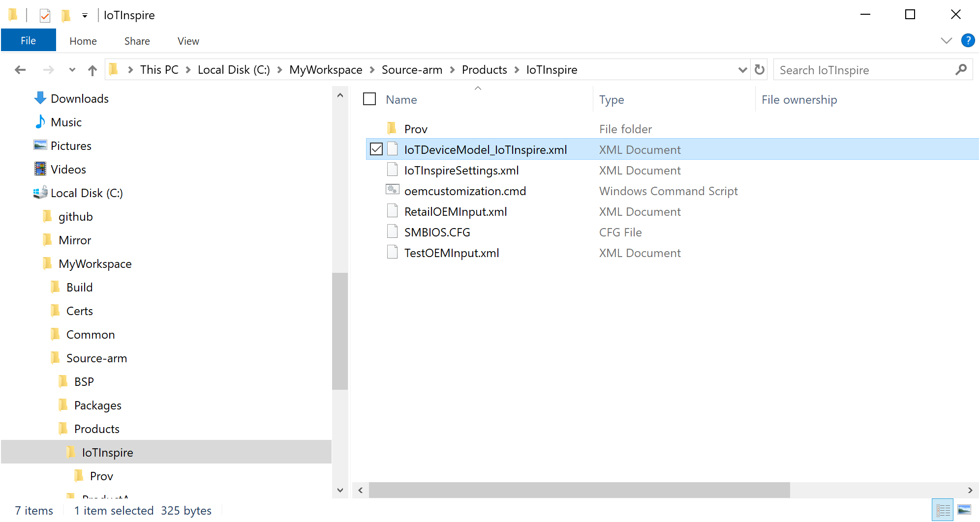This screenshot has width=980, height=522.
Task: Switch to the View tab
Action: coord(187,41)
